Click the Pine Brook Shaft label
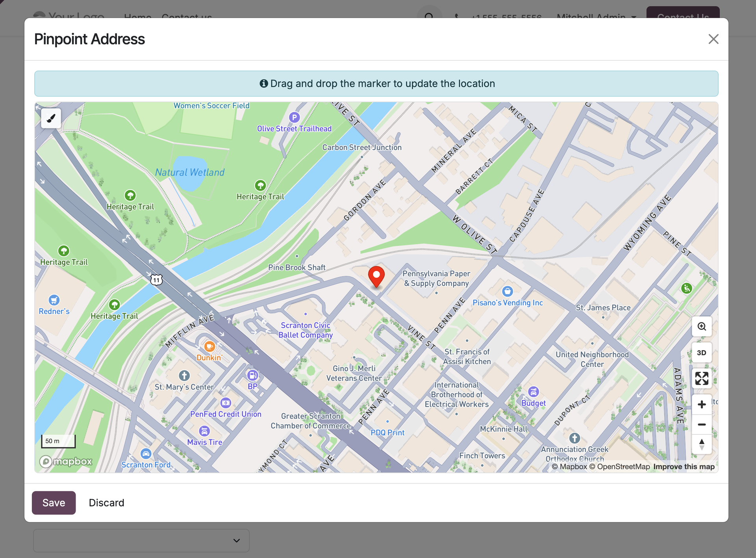This screenshot has width=756, height=558. coord(297,268)
